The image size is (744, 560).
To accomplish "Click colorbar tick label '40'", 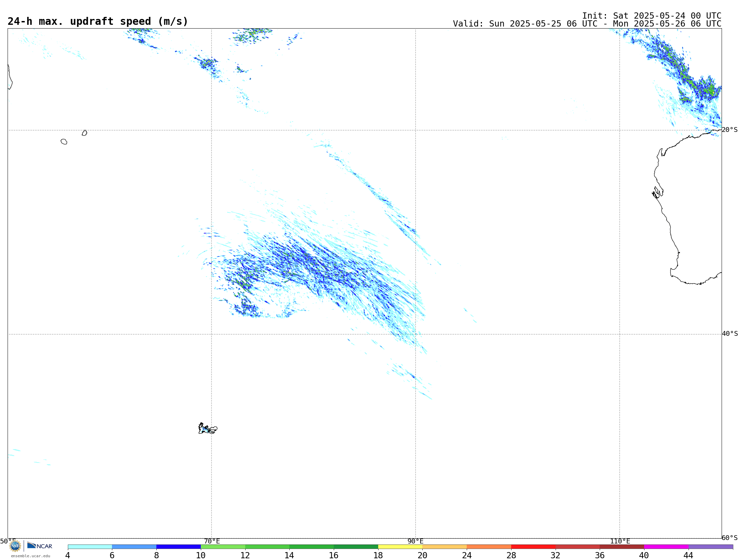I will (644, 555).
